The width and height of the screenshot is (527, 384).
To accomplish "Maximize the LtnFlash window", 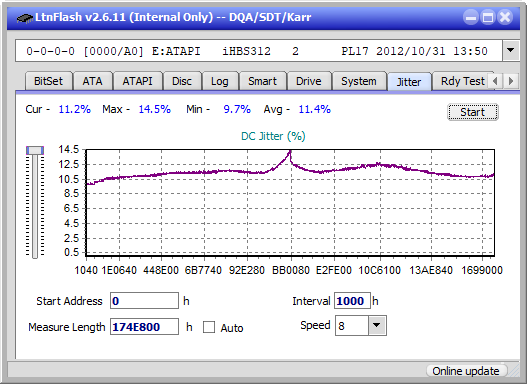I will pyautogui.click(x=488, y=17).
